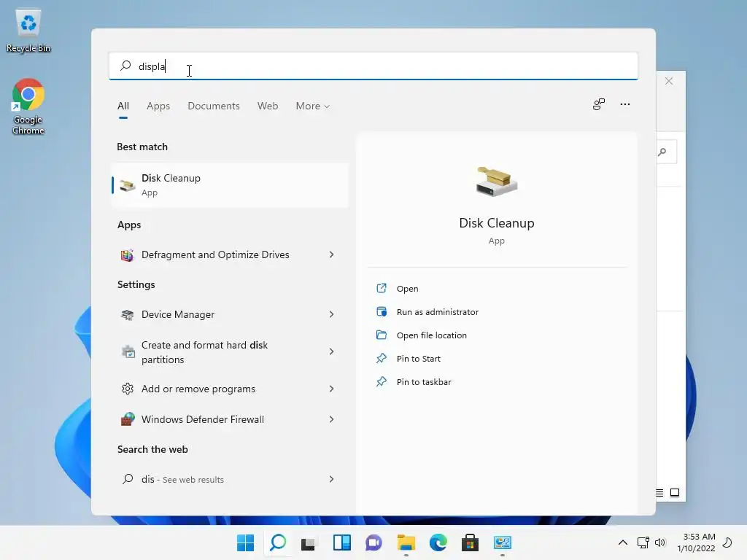
Task: Click search icon in background window
Action: (x=662, y=152)
